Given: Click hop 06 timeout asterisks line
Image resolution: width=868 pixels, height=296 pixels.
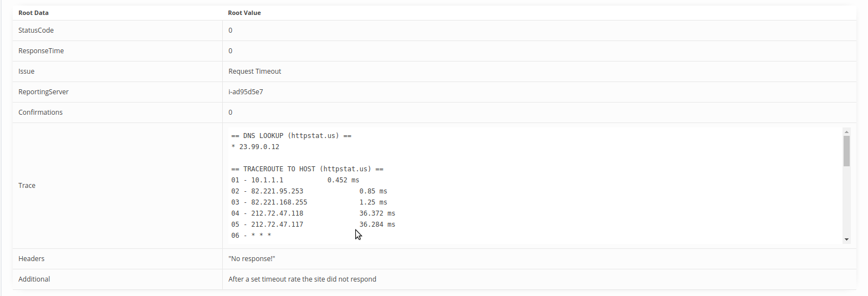Looking at the screenshot, I should click(251, 236).
